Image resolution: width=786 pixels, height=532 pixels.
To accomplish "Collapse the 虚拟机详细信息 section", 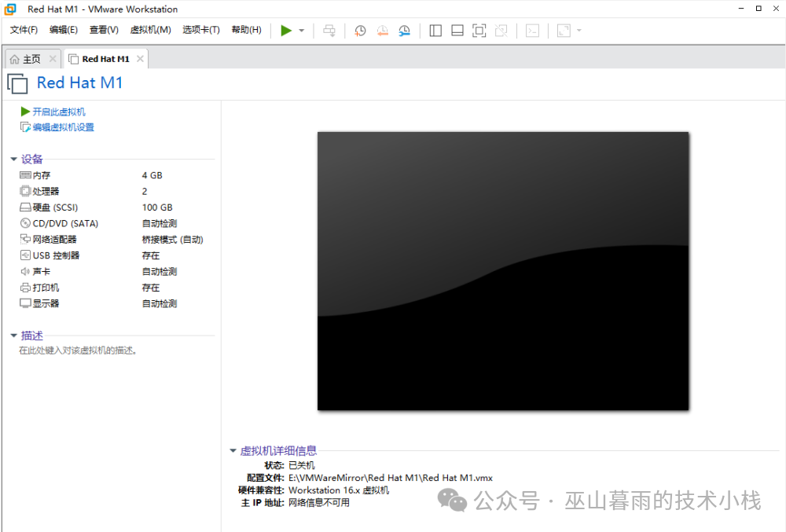I will [233, 451].
